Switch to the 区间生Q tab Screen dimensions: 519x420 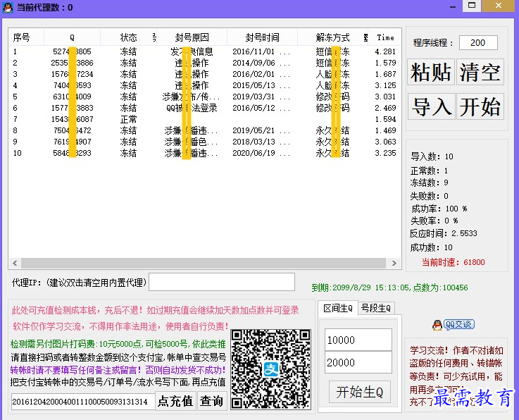click(338, 309)
